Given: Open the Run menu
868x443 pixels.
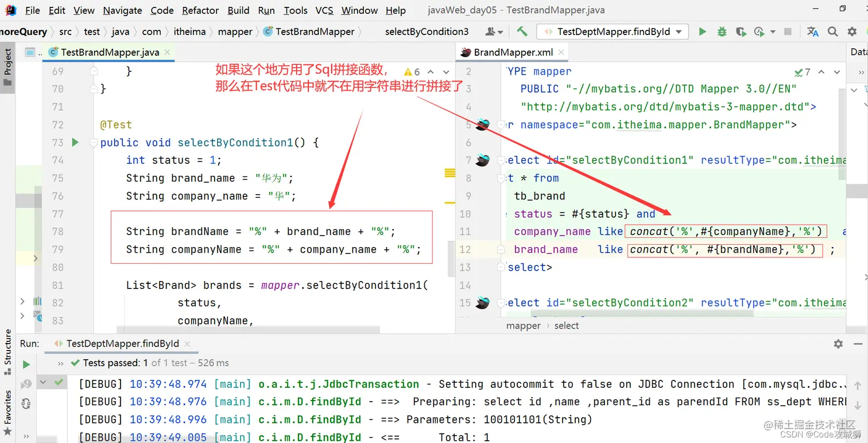Looking at the screenshot, I should pyautogui.click(x=266, y=10).
